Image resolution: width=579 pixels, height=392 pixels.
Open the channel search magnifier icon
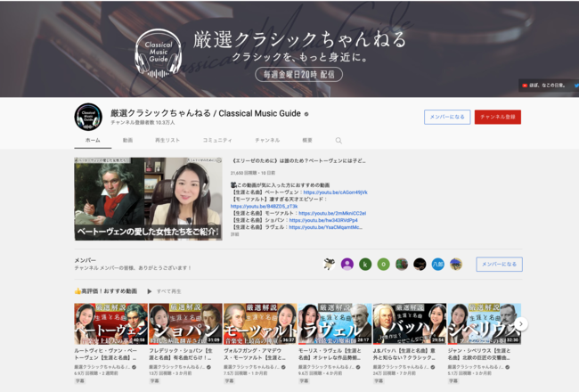tap(338, 141)
